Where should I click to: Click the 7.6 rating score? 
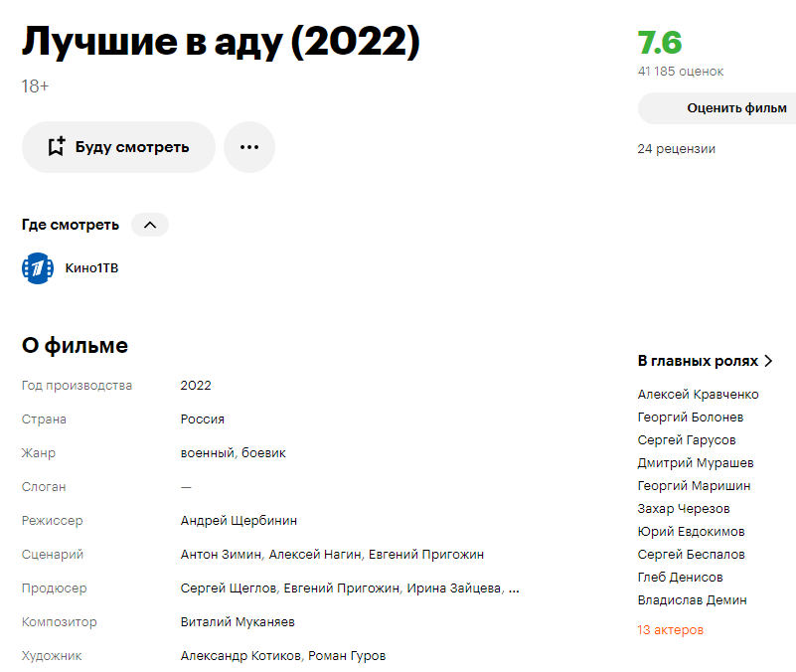point(660,44)
